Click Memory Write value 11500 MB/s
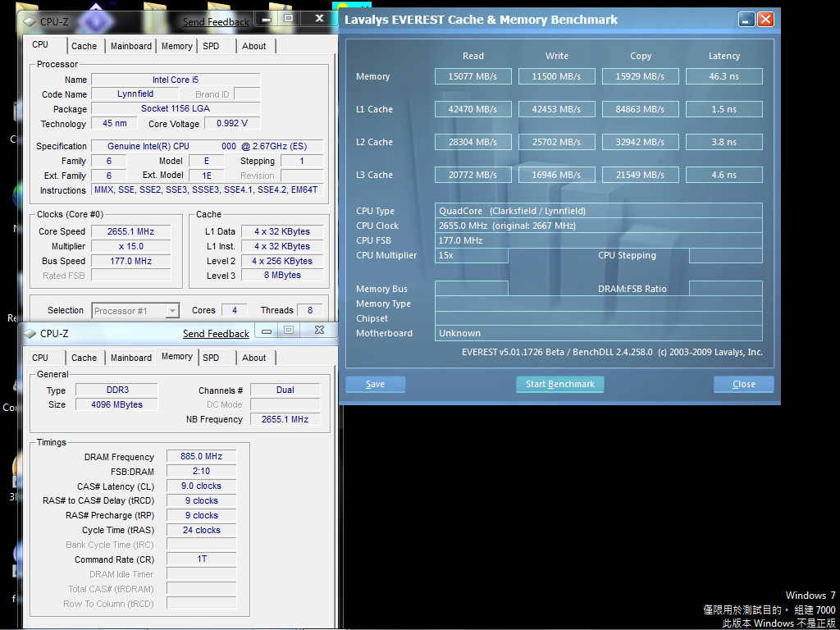840x630 pixels. pos(557,76)
